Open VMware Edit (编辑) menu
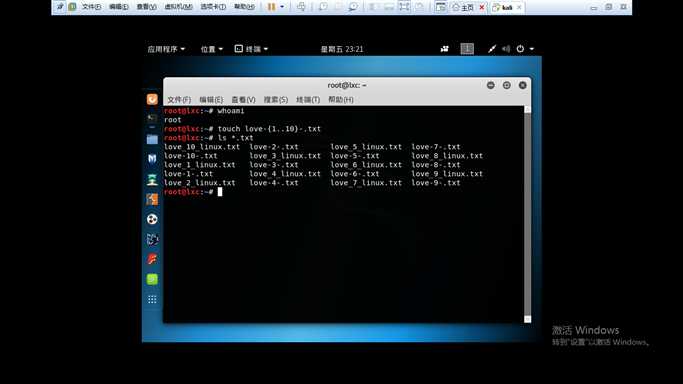 (x=118, y=7)
